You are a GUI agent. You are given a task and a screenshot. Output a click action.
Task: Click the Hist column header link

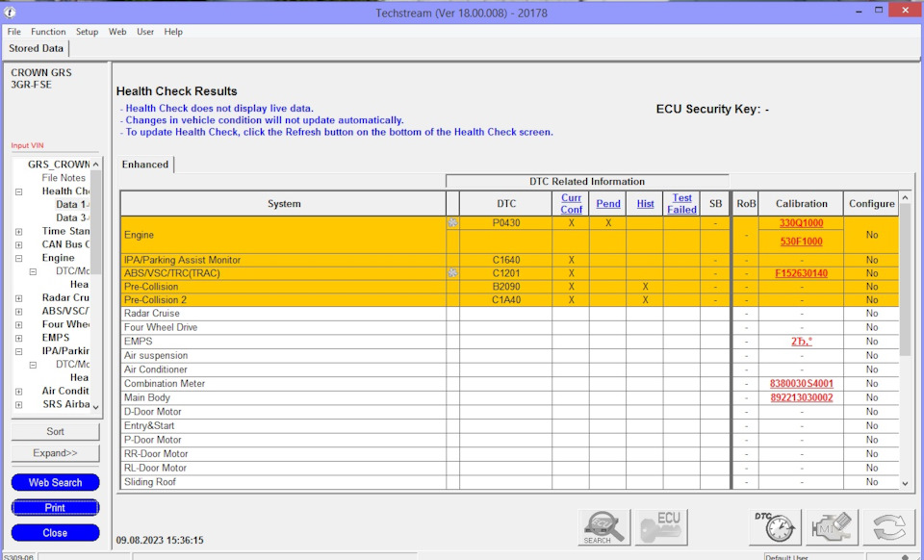point(645,204)
